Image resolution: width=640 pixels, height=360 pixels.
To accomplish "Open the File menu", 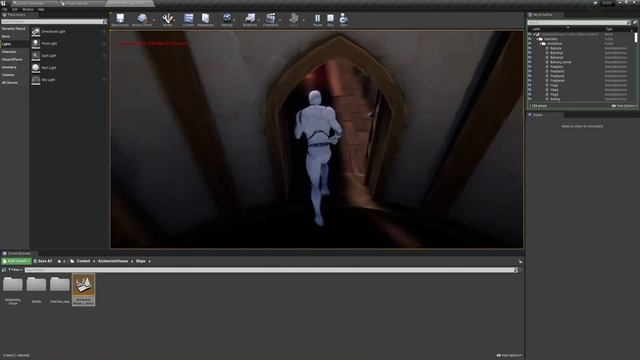I will coord(4,9).
